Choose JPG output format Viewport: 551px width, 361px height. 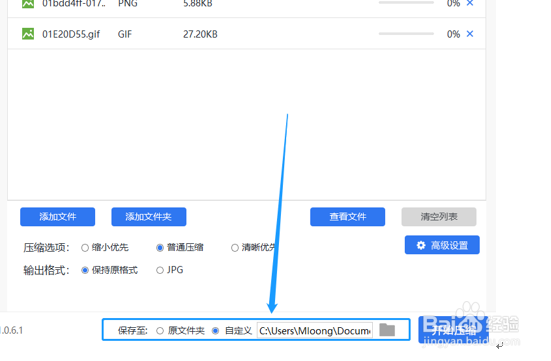point(160,270)
